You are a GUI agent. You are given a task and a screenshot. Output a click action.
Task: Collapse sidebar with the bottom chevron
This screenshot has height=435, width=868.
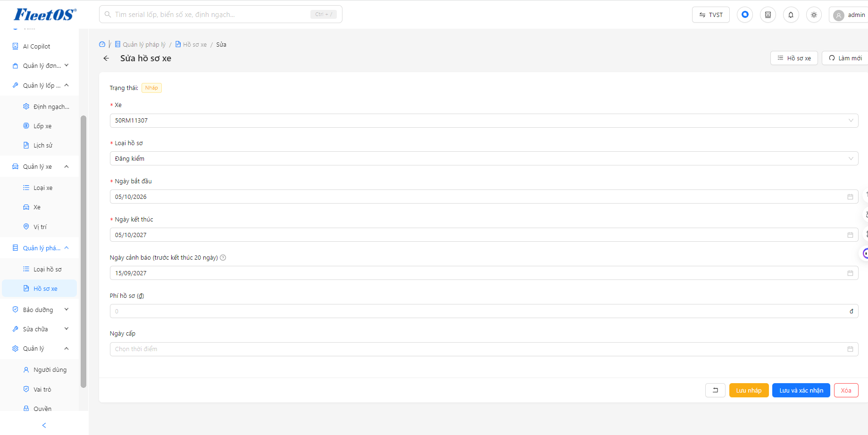[x=44, y=425]
